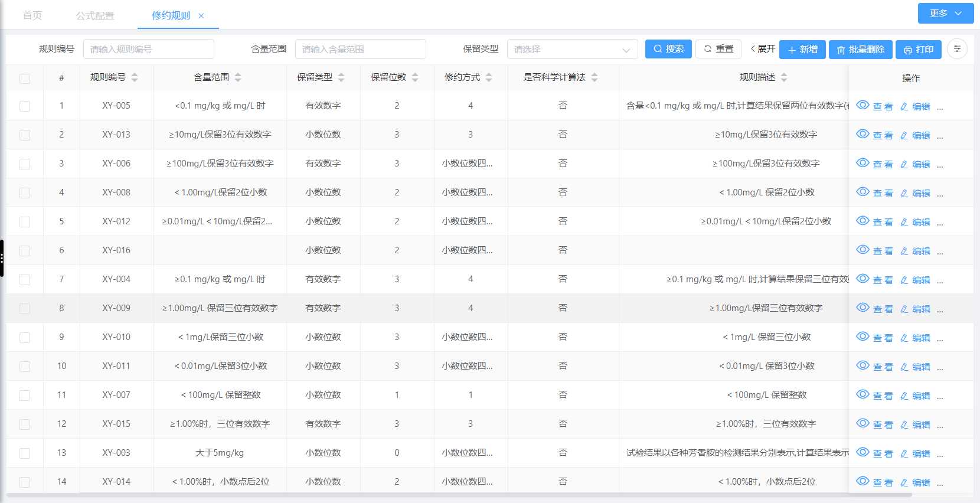Screen dimensions: 980x503
Task: Check the row checkbox for XY-004
Action: 25,280
